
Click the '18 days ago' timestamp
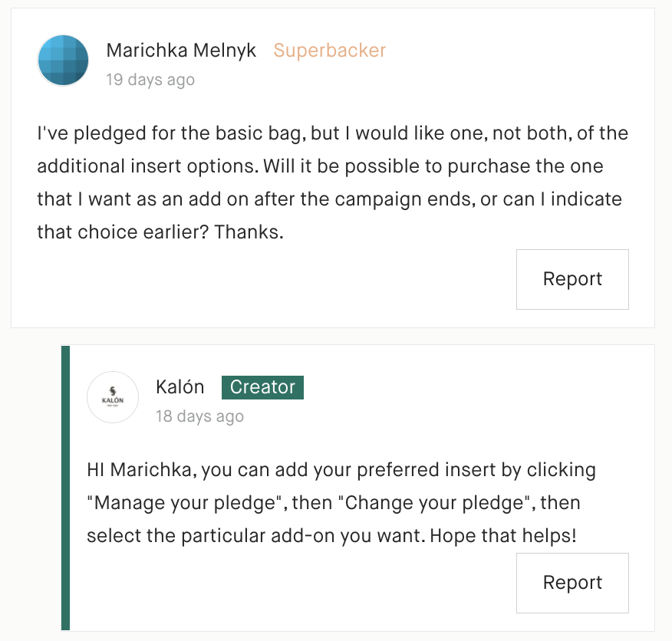[199, 416]
